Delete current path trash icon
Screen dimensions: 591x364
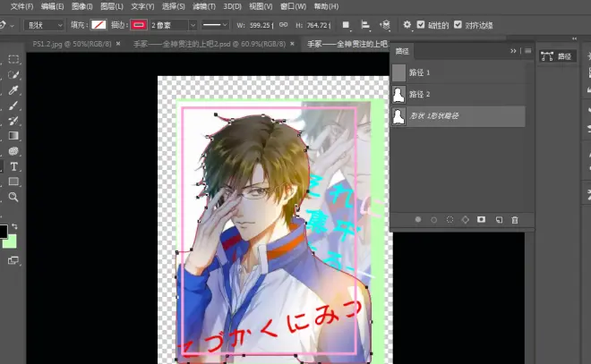[515, 219]
